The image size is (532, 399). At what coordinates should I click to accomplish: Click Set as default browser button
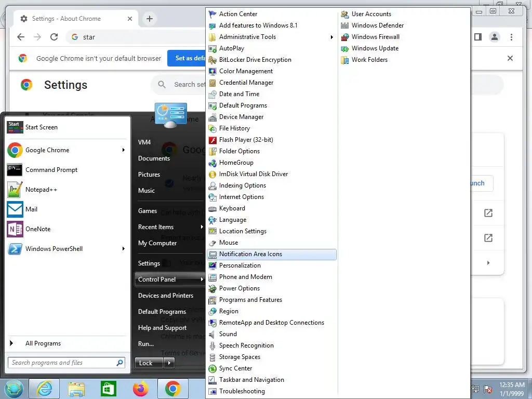click(x=187, y=58)
